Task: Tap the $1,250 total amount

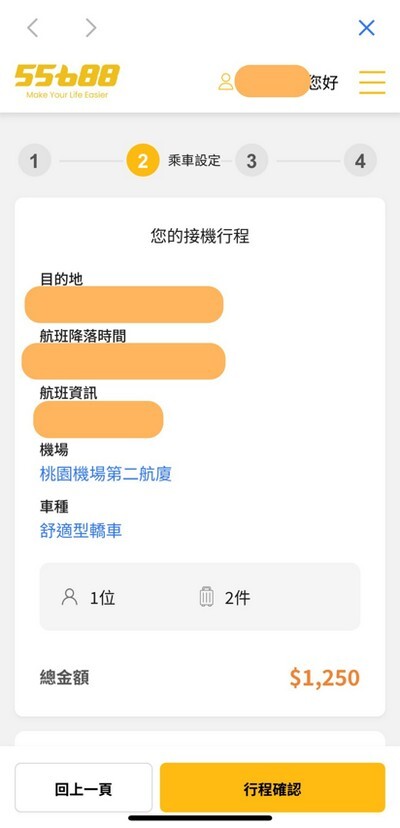Action: [x=324, y=678]
